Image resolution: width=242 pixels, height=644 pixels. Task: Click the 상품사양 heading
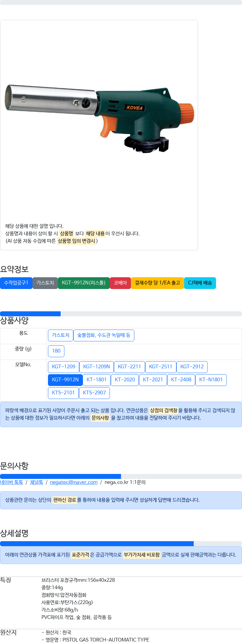click(14, 320)
